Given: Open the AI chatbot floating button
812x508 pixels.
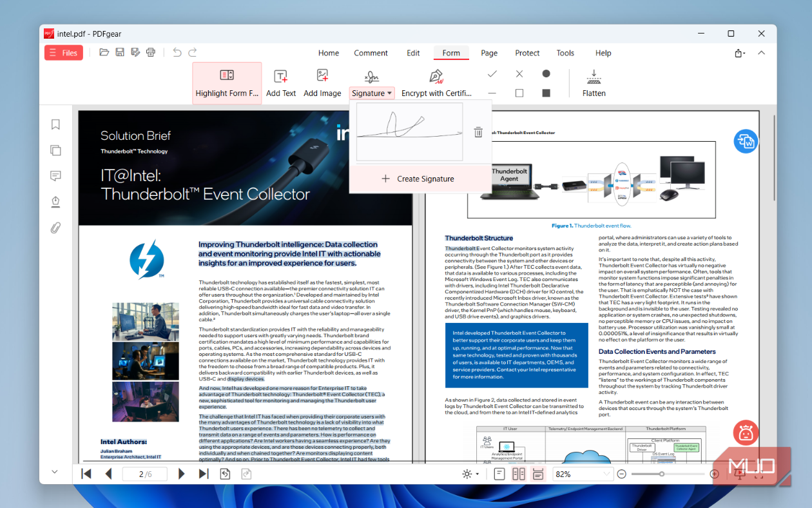Looking at the screenshot, I should tap(746, 433).
